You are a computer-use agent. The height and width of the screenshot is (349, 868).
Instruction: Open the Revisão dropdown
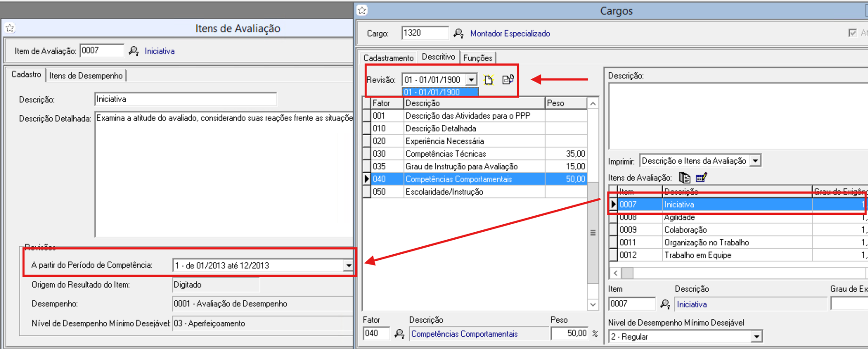pyautogui.click(x=471, y=80)
